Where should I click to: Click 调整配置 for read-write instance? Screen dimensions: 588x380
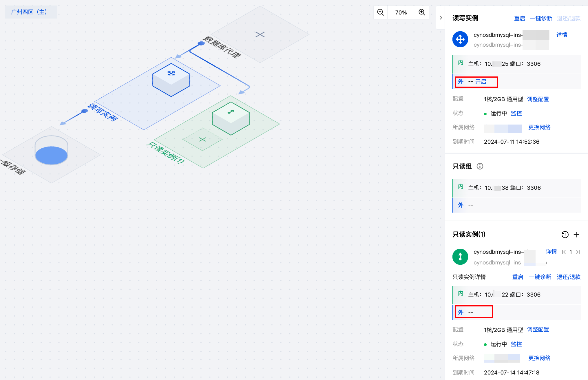coord(538,99)
